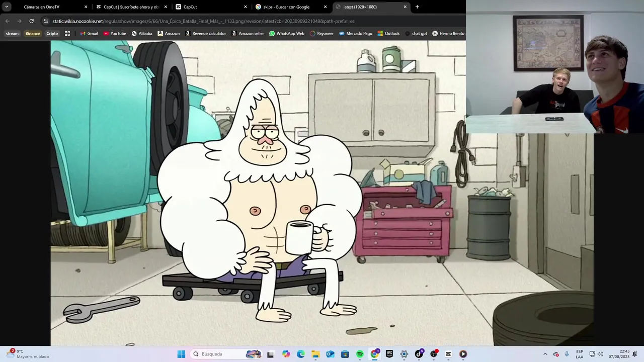Open the Gmail bookmark
Screen dimensions: 644x362
(x=89, y=34)
